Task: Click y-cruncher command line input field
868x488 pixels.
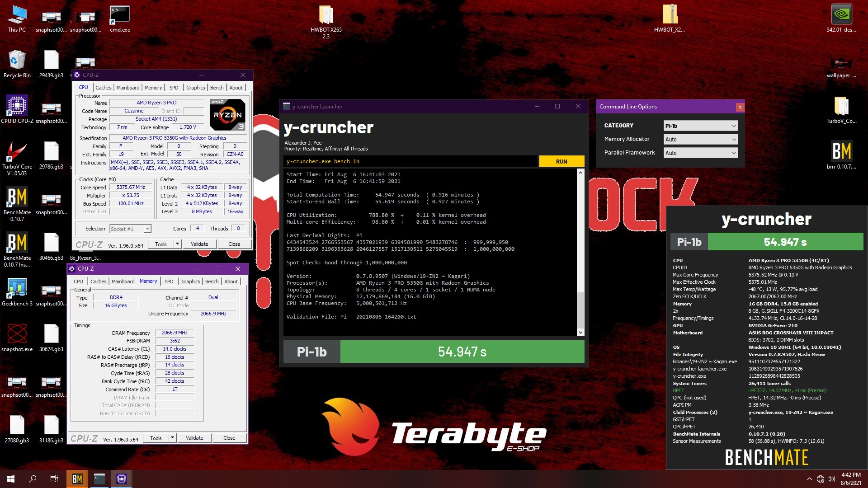Action: pos(410,161)
